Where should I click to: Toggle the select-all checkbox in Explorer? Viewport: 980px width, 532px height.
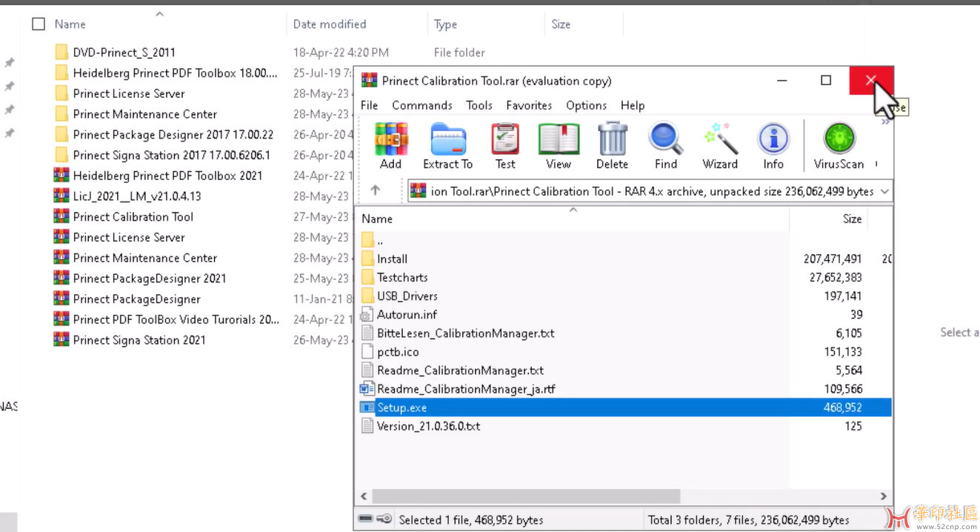[x=39, y=24]
